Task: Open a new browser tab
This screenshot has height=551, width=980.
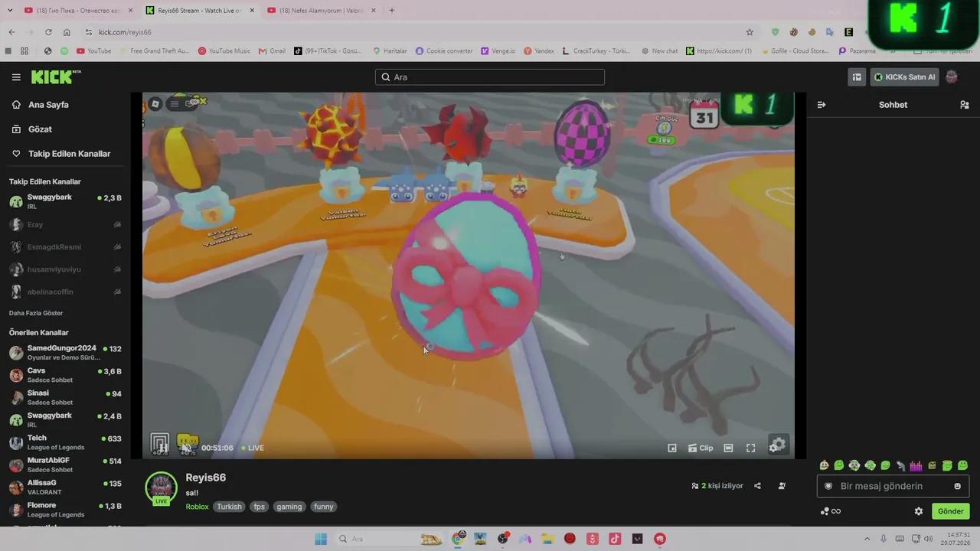Action: click(x=392, y=11)
